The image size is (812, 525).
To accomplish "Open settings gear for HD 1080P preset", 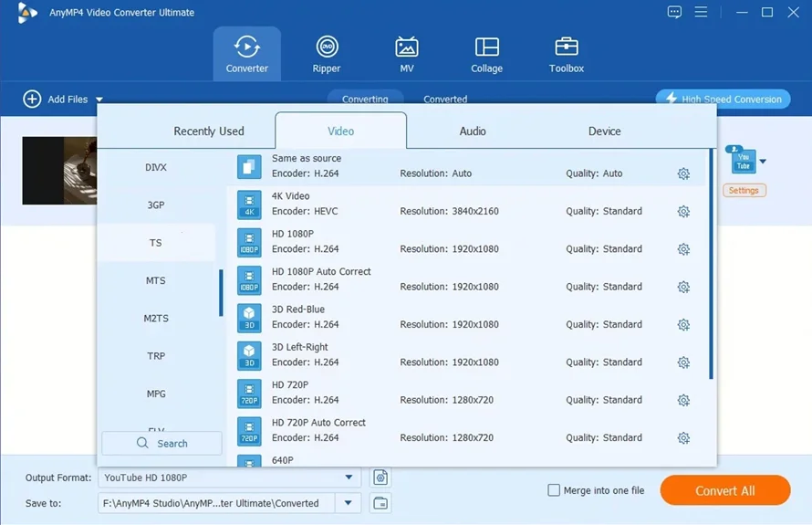I will (x=683, y=249).
